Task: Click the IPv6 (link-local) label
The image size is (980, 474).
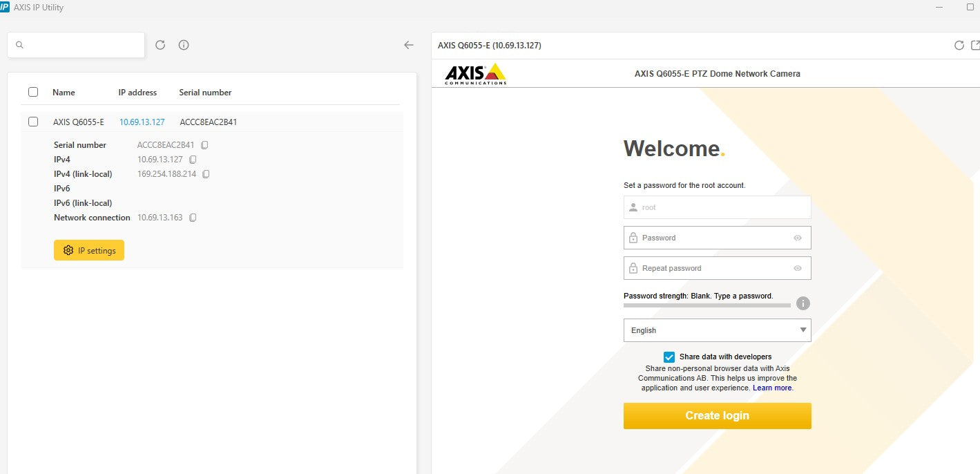Action: point(83,203)
